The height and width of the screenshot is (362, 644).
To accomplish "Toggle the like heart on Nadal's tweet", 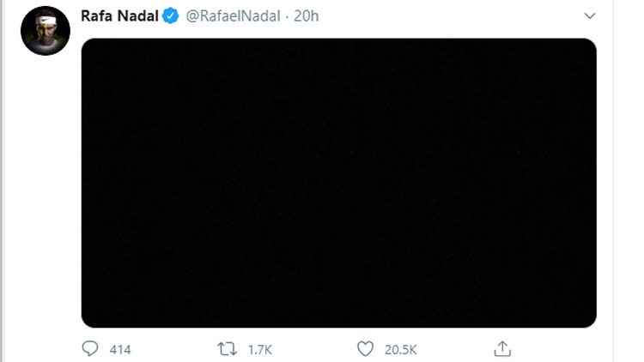I will point(365,348).
